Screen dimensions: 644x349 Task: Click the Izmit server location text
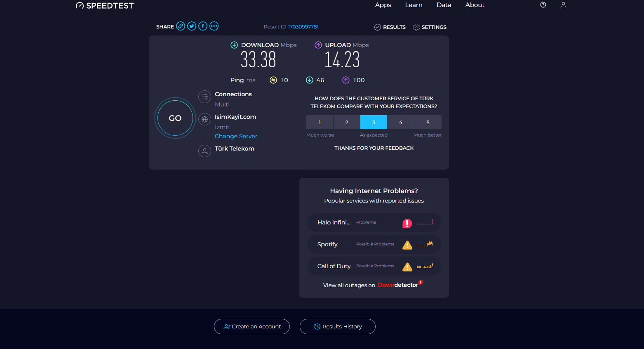[222, 127]
